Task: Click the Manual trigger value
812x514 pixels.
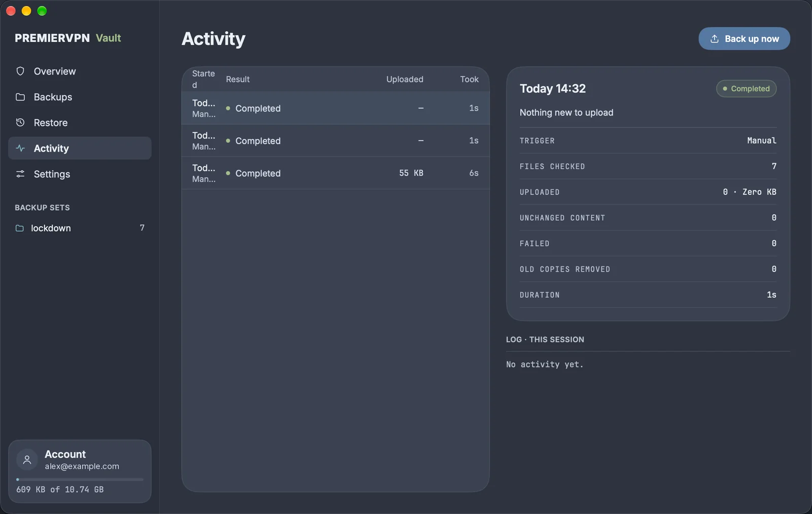Action: click(761, 141)
